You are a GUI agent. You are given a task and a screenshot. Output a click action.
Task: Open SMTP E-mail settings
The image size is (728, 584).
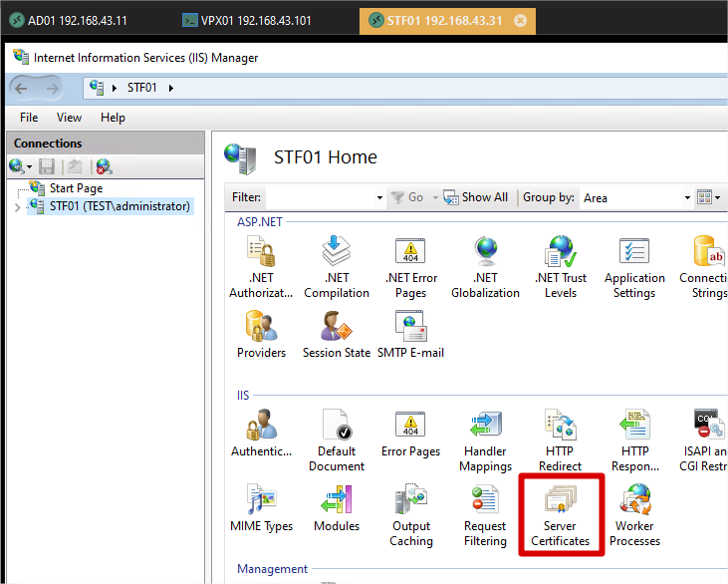coord(411,335)
